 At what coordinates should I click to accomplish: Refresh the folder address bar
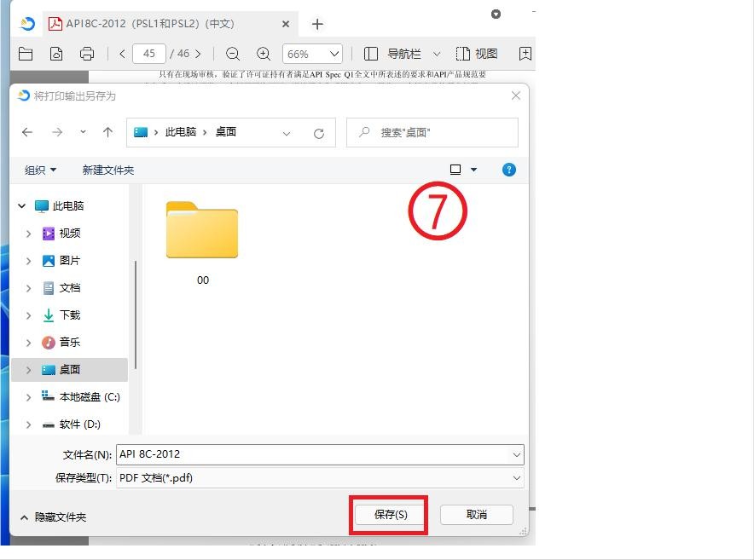pos(319,133)
